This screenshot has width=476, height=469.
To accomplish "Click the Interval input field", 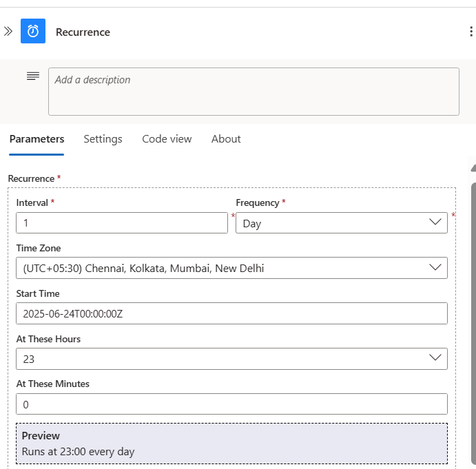I will click(122, 223).
